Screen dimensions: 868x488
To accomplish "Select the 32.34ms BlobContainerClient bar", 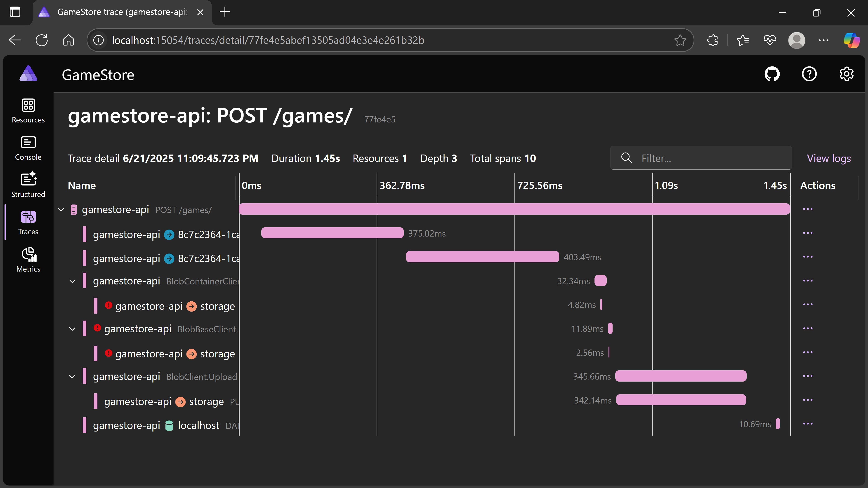I will point(600,281).
